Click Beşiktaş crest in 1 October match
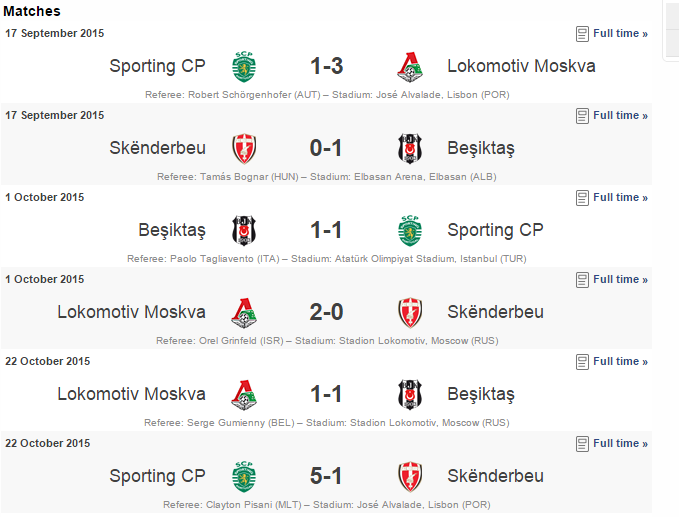 point(244,231)
